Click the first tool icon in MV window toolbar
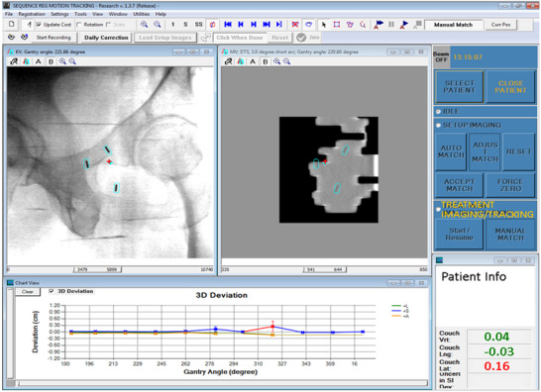This screenshot has height=392, width=541. pyautogui.click(x=229, y=61)
